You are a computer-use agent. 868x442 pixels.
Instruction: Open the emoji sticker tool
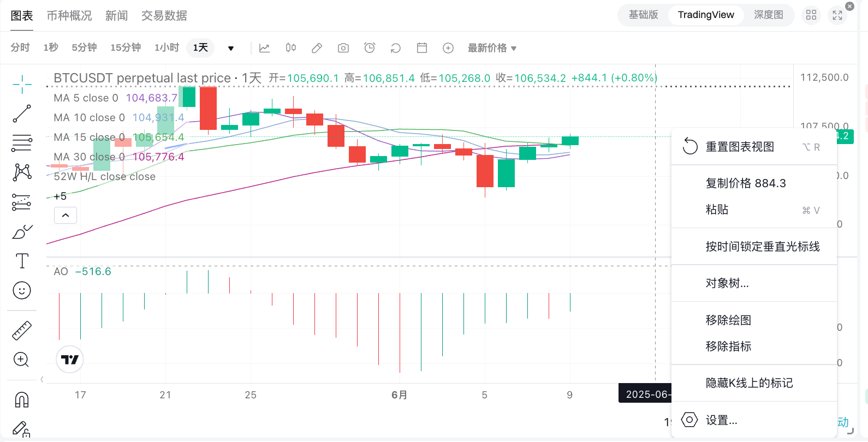click(x=22, y=290)
